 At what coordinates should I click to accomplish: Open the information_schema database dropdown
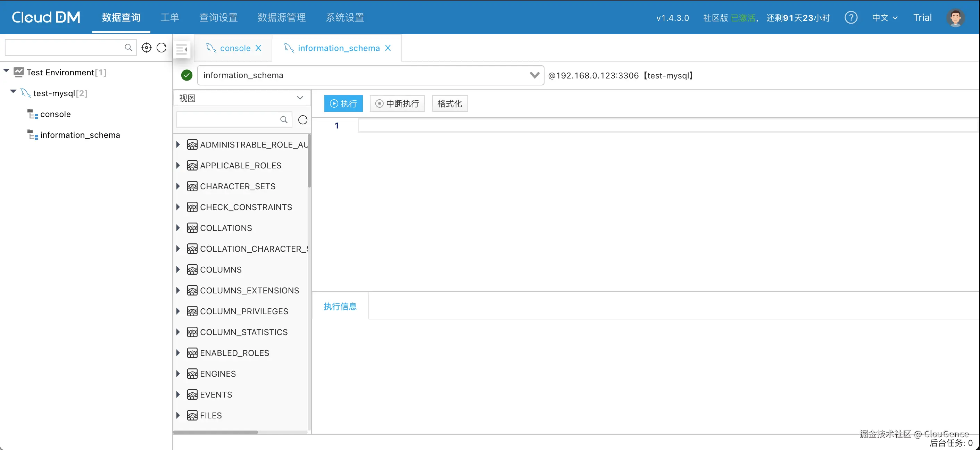[x=534, y=75]
